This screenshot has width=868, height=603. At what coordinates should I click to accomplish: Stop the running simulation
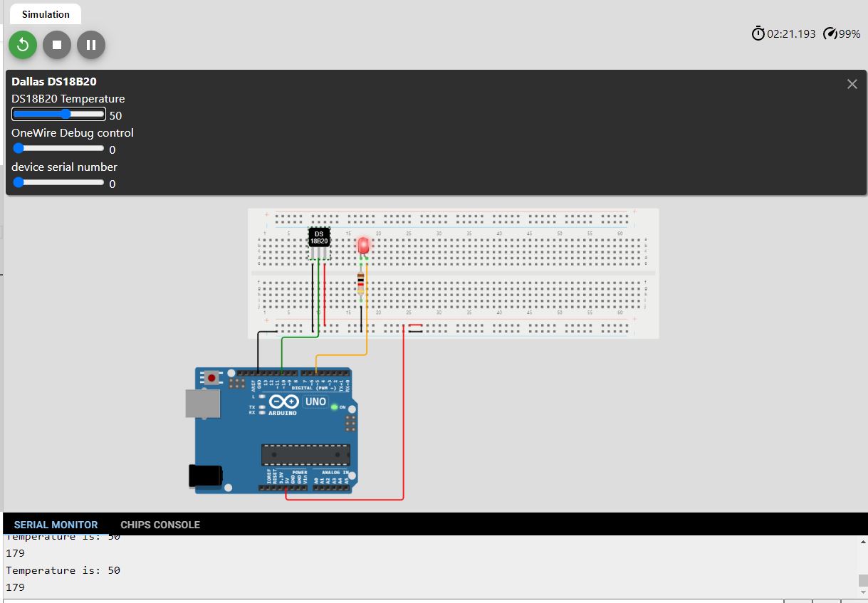tap(57, 45)
